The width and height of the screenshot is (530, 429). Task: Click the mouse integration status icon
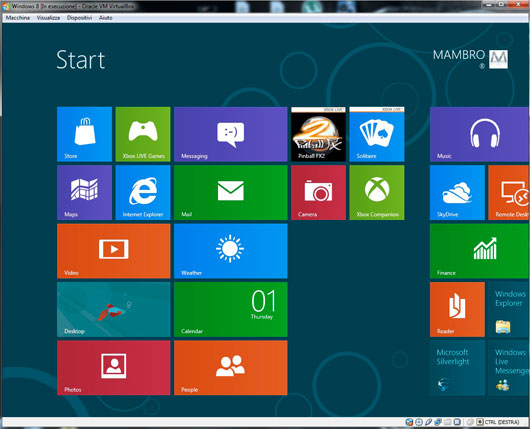coord(470,422)
